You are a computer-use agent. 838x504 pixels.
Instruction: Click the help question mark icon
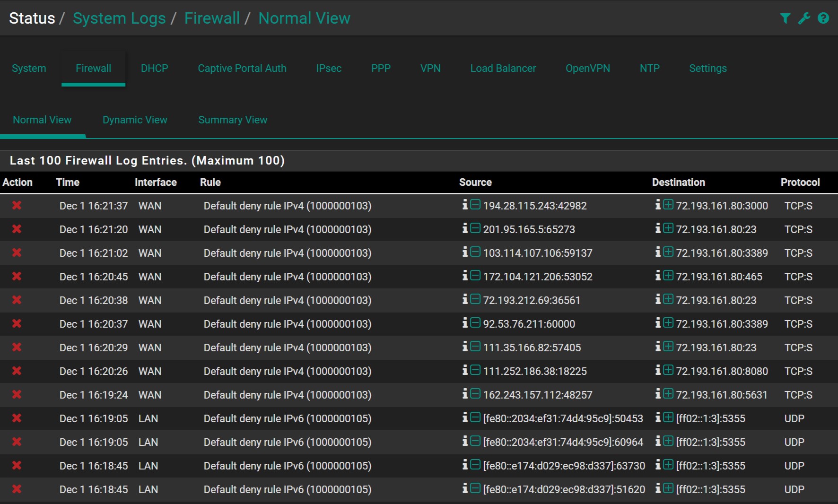[x=823, y=18]
